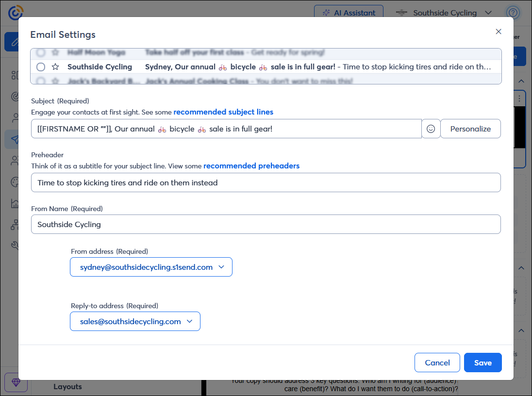Screen dimensions: 532x396
Task: Open the From address dropdown
Action: click(151, 267)
